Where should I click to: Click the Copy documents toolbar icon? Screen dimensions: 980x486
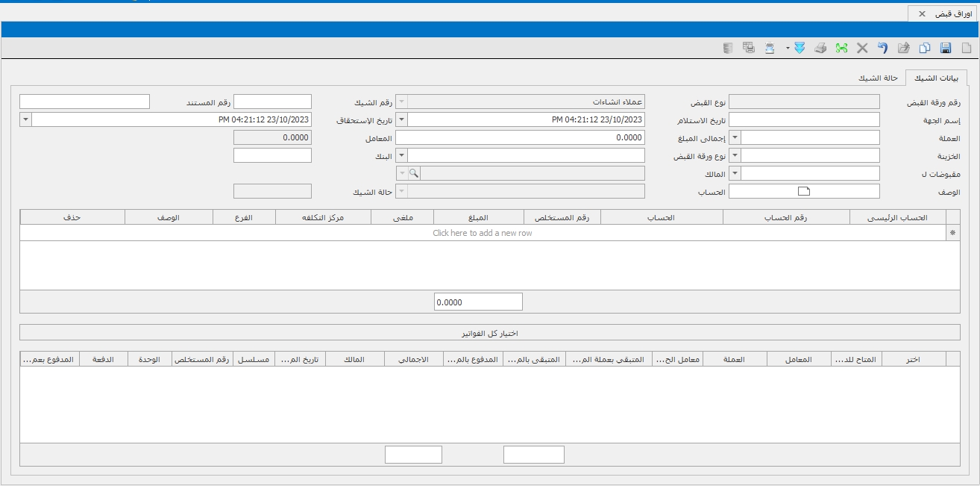[925, 48]
